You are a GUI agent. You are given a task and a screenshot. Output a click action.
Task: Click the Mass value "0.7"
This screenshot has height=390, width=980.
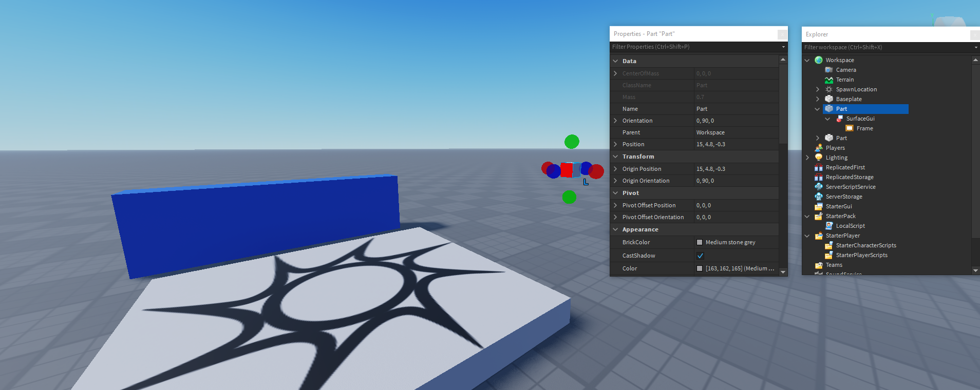click(x=700, y=97)
